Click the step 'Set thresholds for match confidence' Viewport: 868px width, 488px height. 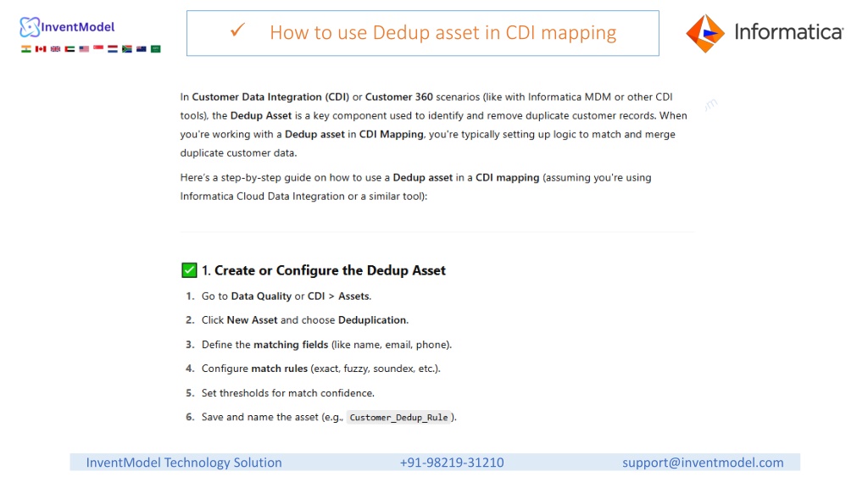point(288,393)
